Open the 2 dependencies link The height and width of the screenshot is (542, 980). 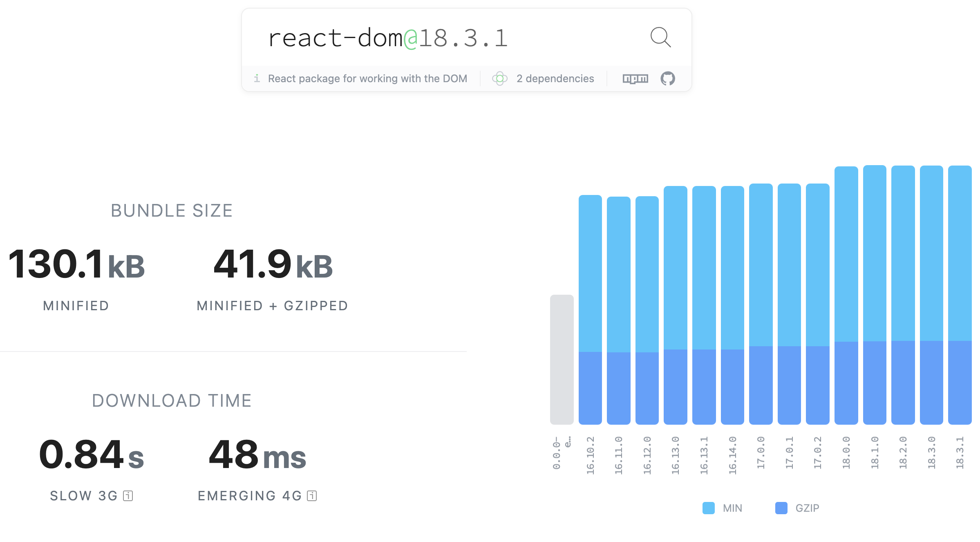coord(555,78)
